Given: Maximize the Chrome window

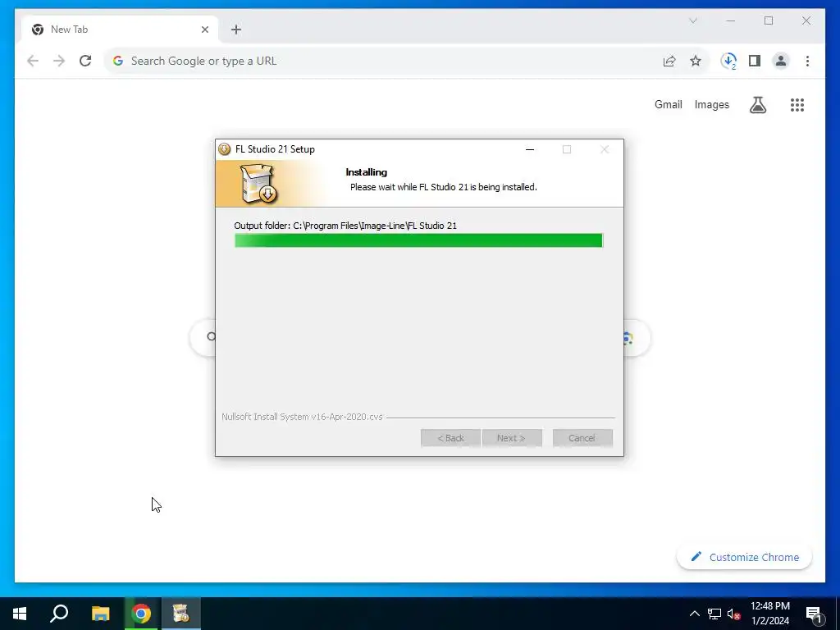Looking at the screenshot, I should click(769, 21).
